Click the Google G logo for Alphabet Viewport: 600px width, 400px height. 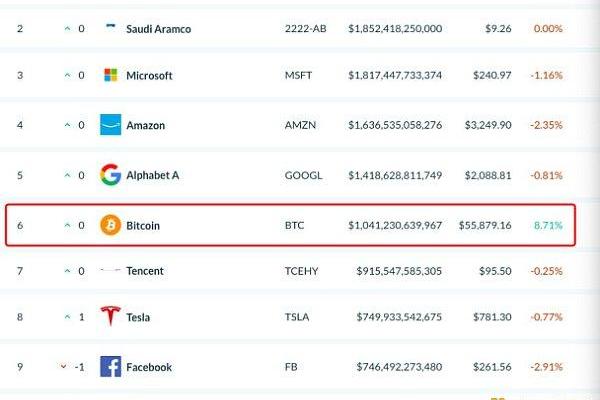click(111, 175)
